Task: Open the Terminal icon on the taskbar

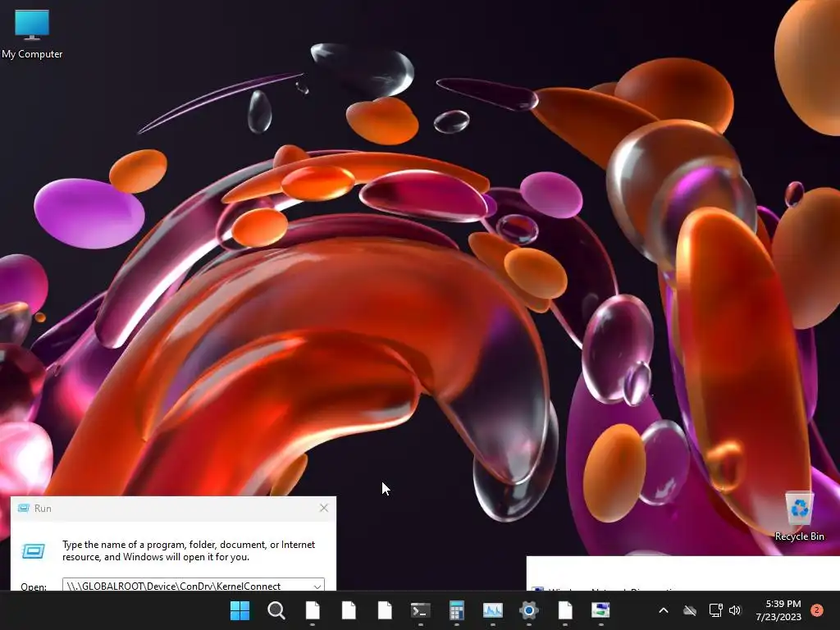Action: coord(421,610)
